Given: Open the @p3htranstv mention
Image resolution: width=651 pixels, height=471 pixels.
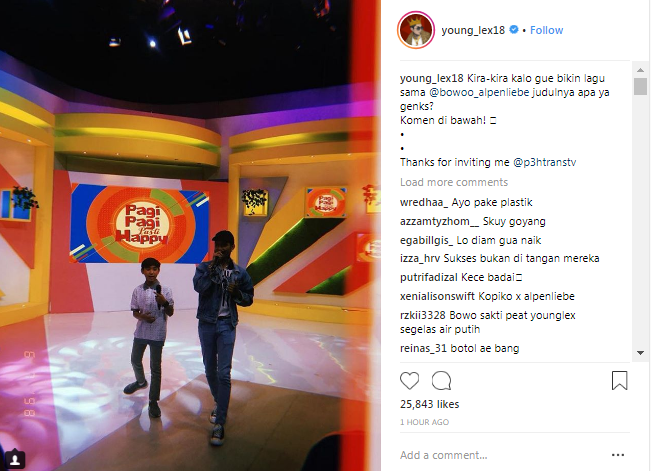Looking at the screenshot, I should click(x=545, y=162).
